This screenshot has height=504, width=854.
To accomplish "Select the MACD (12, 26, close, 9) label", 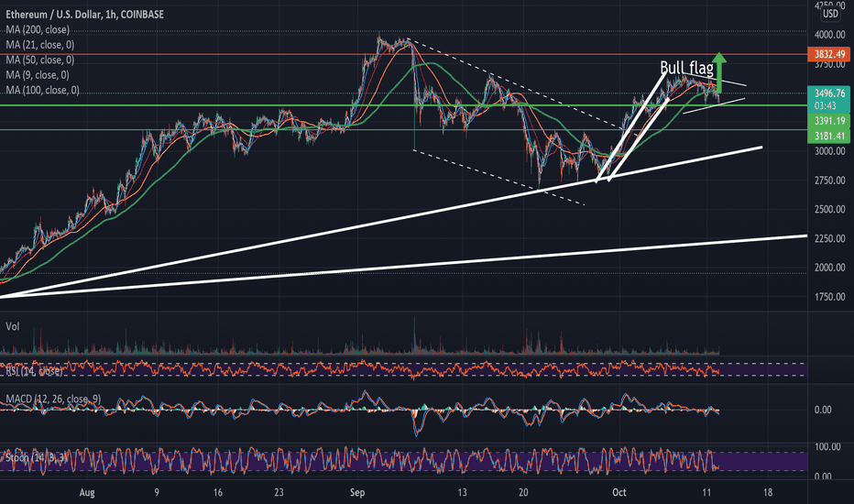I will [53, 399].
